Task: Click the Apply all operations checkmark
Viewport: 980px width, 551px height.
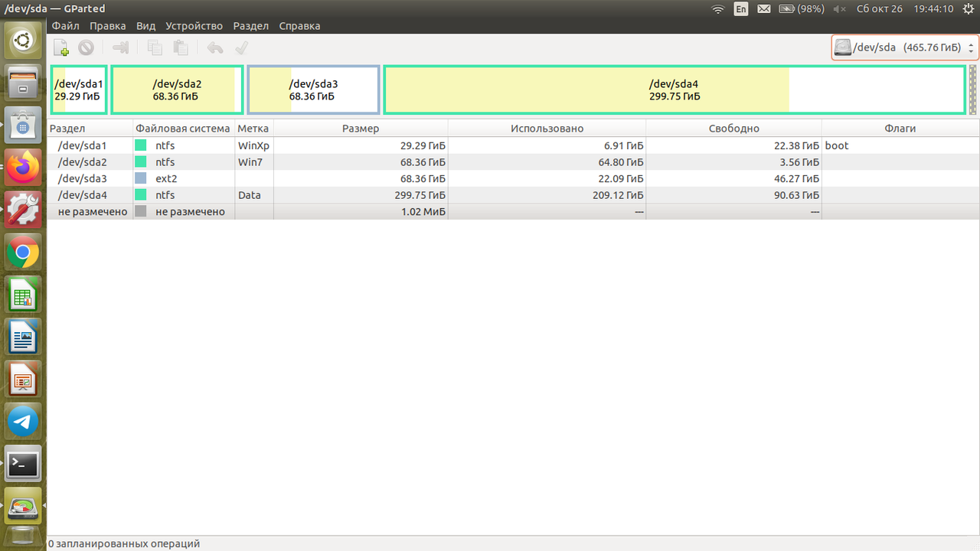Action: coord(240,47)
